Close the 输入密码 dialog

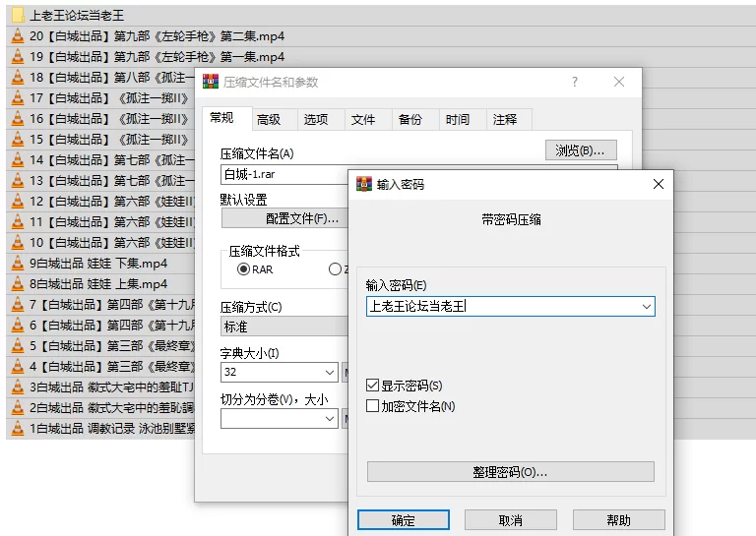click(659, 184)
